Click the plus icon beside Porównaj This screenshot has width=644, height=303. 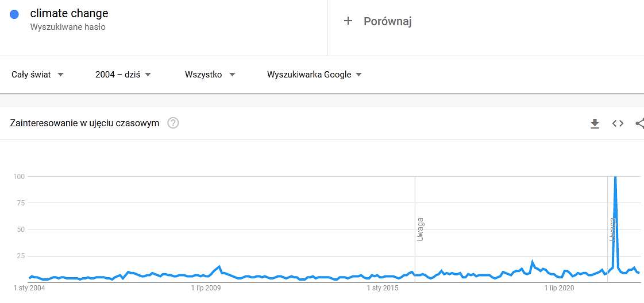(x=348, y=21)
